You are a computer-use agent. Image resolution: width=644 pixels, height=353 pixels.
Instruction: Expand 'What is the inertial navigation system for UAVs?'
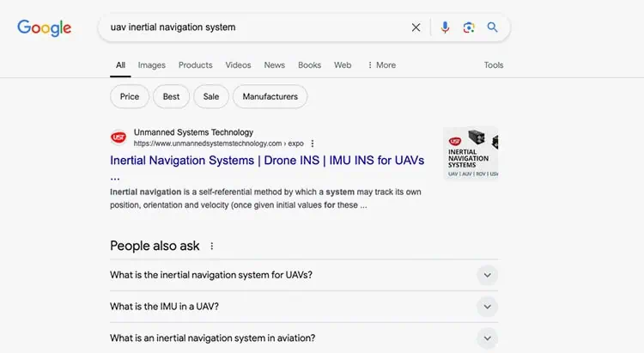coord(304,275)
